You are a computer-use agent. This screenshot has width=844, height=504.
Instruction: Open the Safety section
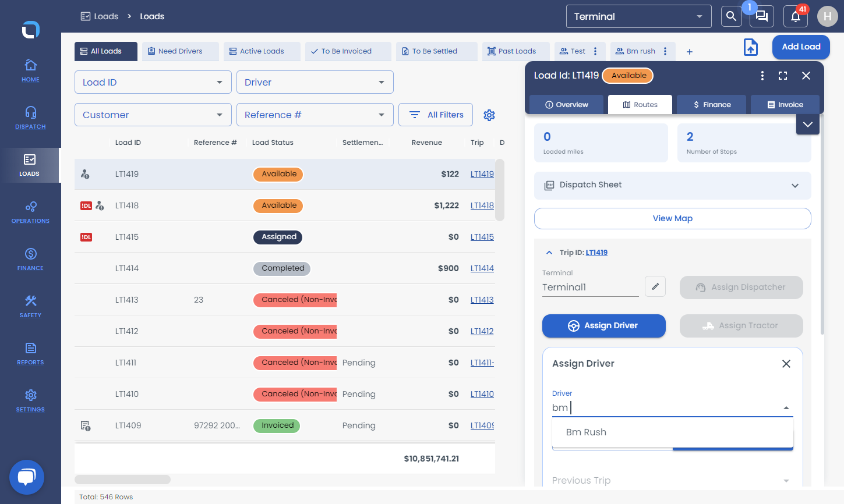pyautogui.click(x=30, y=306)
